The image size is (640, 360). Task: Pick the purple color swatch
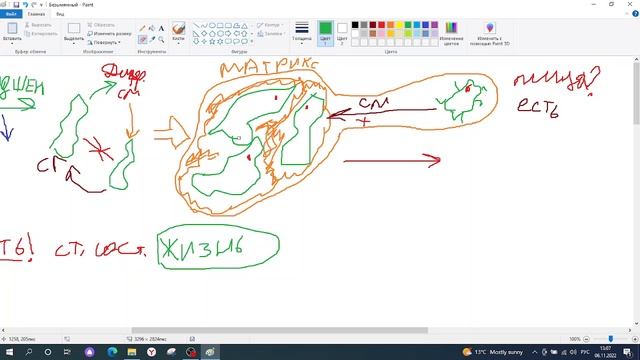pyautogui.click(x=434, y=25)
